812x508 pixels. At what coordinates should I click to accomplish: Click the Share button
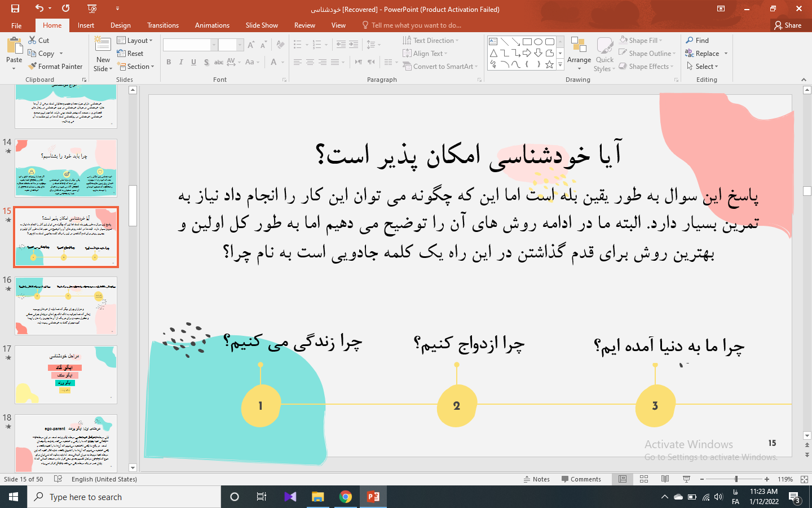click(788, 25)
